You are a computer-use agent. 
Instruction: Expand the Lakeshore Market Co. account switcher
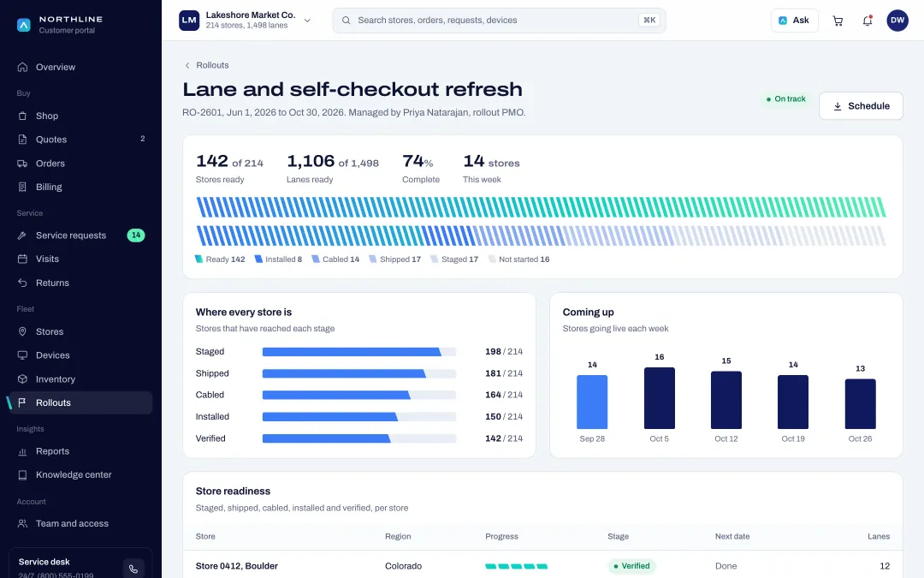(x=307, y=21)
